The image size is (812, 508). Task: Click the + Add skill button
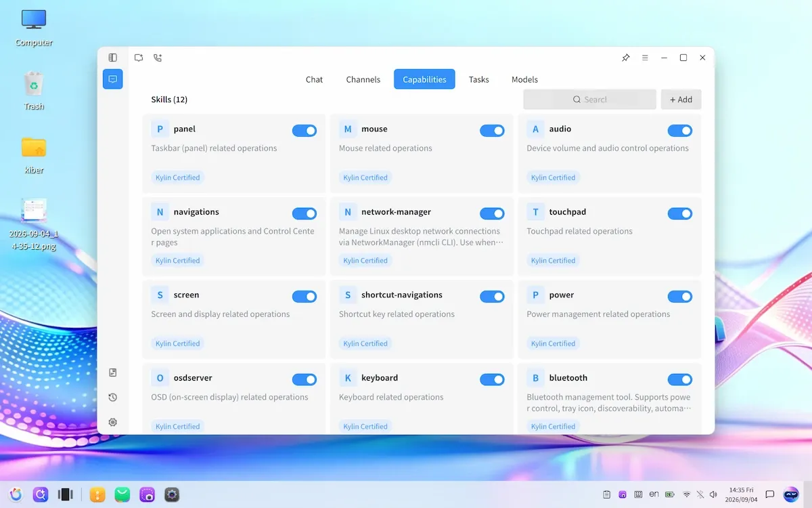coord(681,100)
